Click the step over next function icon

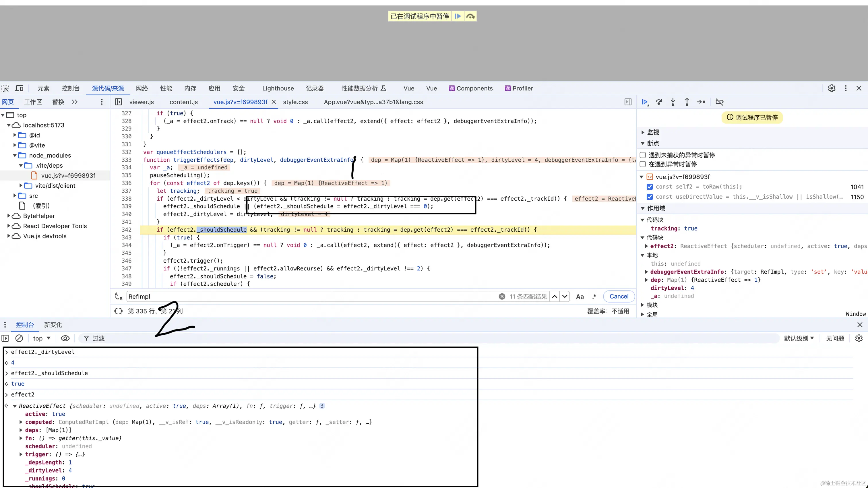[659, 102]
